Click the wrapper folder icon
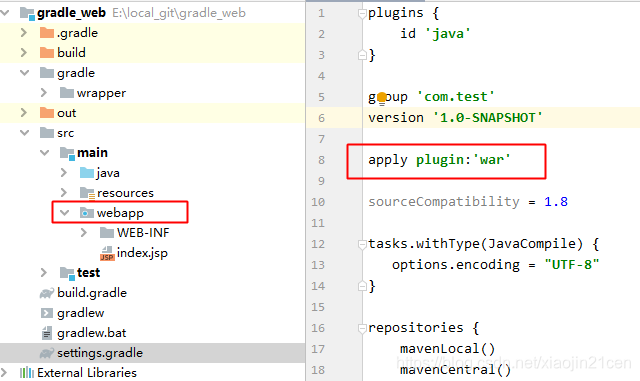This screenshot has width=640, height=381. [67, 93]
